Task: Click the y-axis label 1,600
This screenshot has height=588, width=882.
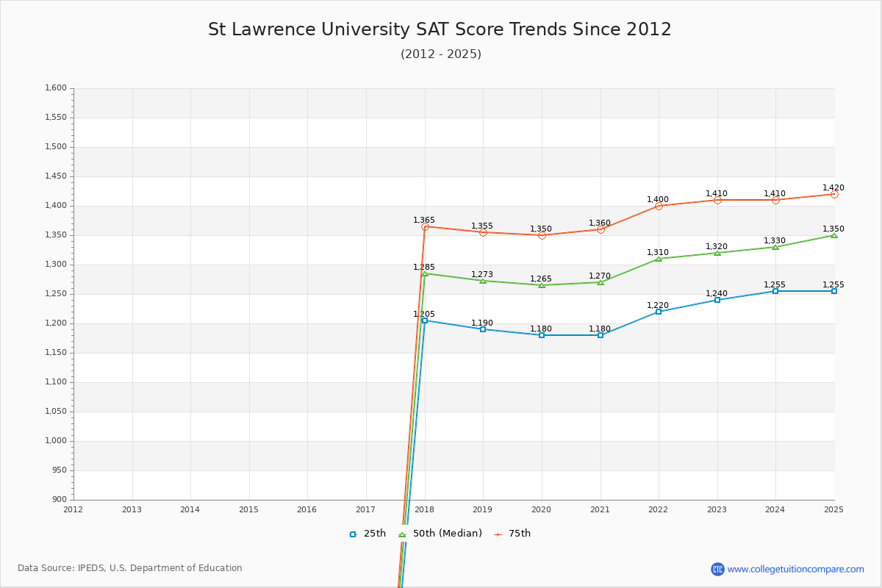Action: tap(56, 88)
